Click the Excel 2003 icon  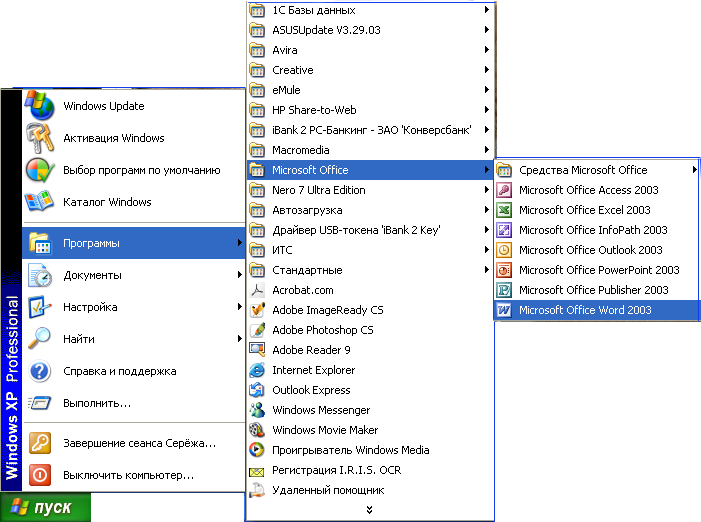(x=504, y=210)
